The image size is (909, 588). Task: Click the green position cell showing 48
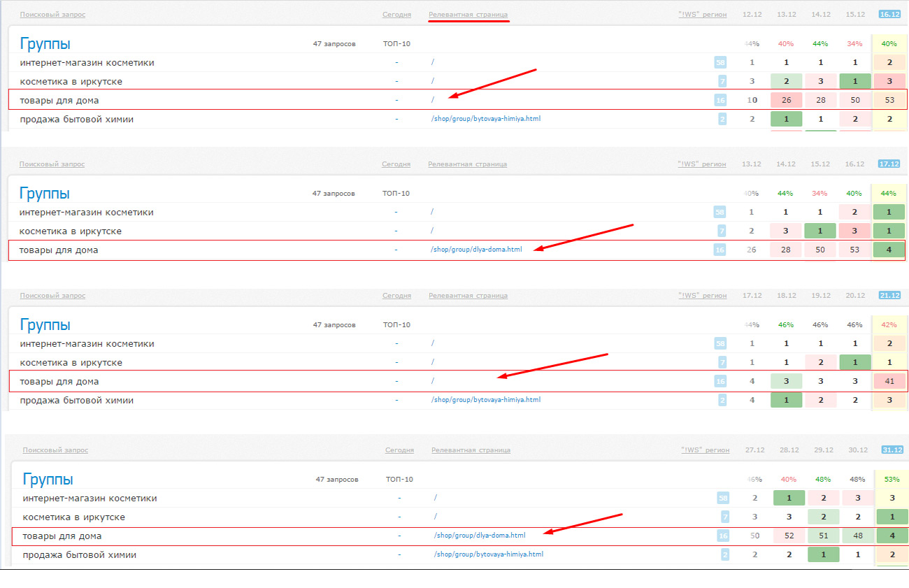click(857, 536)
